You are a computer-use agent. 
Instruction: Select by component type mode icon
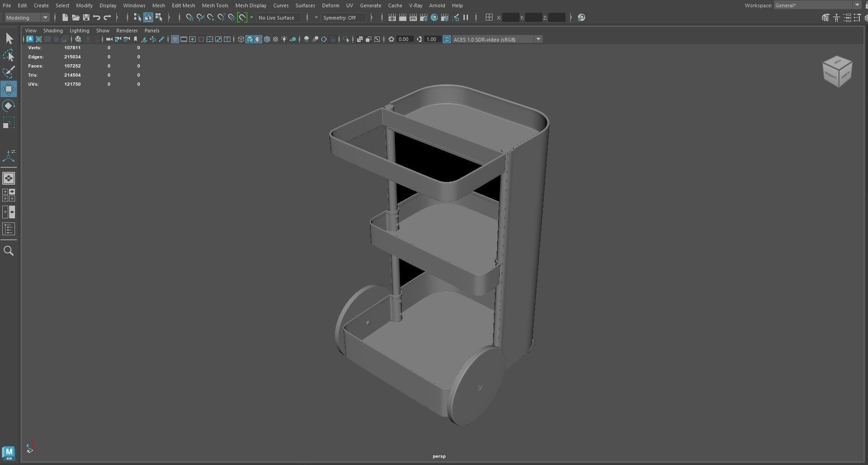tap(158, 17)
